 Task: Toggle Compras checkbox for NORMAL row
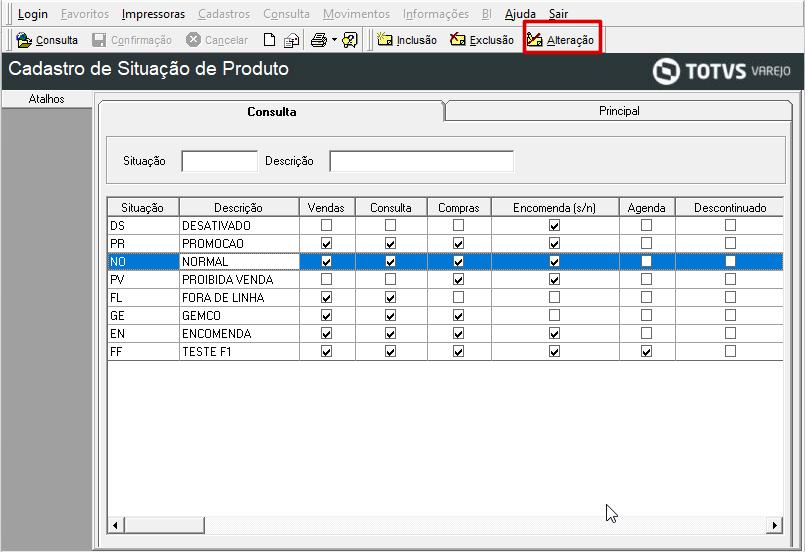pyautogui.click(x=458, y=261)
